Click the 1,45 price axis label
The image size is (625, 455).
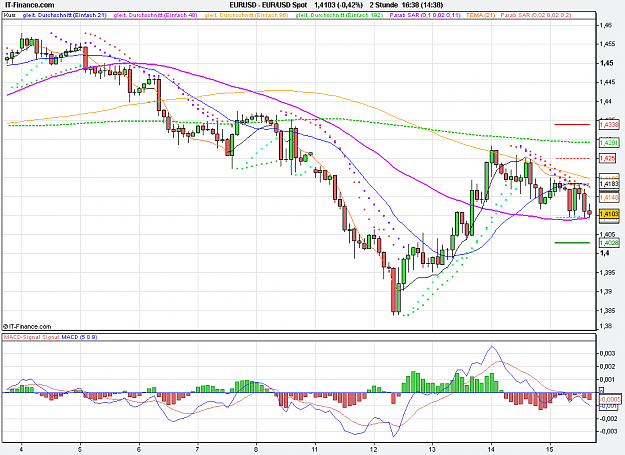[607, 63]
